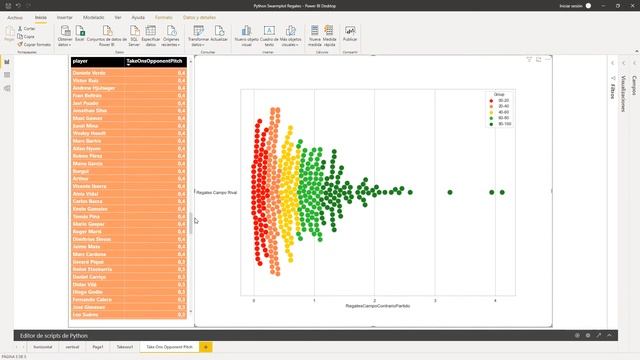
Task: Open the Model view in left sidebar
Action: coord(7,89)
